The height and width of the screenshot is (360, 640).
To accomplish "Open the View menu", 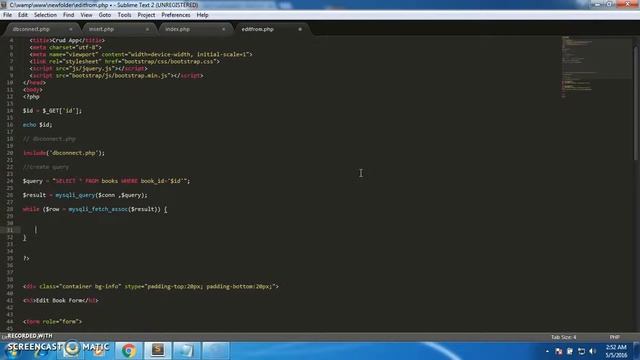I will (x=86, y=15).
